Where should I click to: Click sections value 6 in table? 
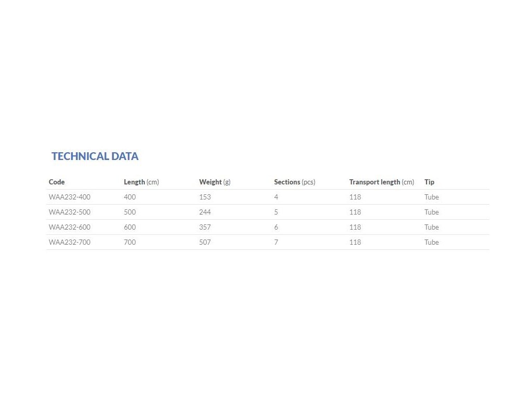click(276, 227)
